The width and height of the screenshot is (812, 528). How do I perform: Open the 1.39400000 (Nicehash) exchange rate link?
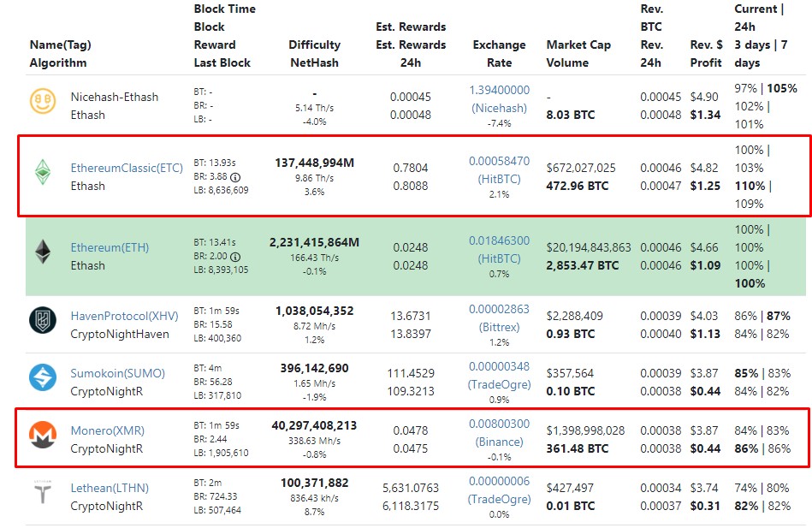499,99
